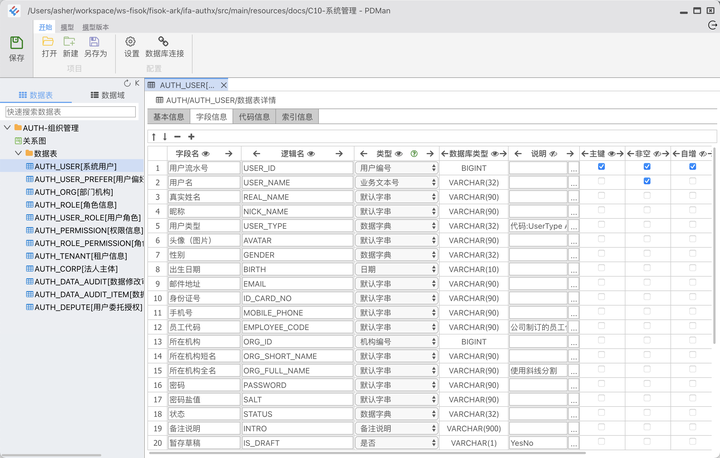Screen dimensions: 720x458
Task: Click the green help icon in 类型 header
Action: [x=414, y=154]
